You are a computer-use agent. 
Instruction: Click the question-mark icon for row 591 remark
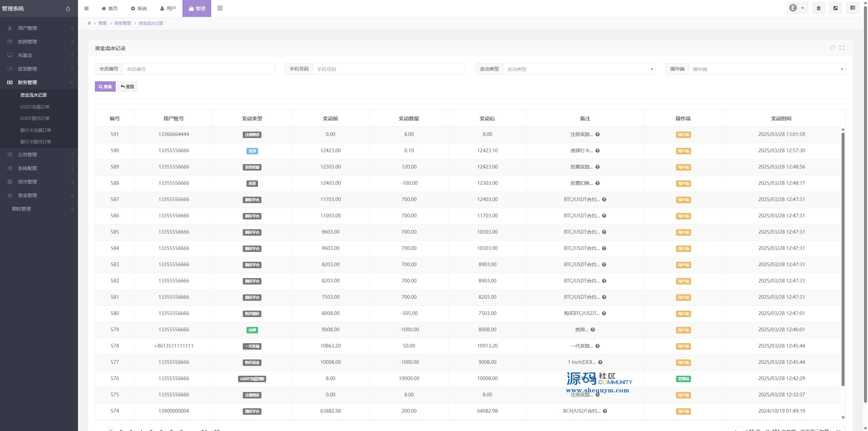[597, 134]
